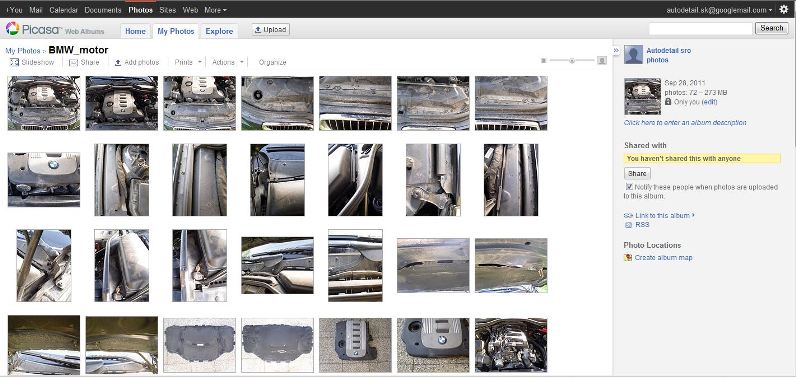This screenshot has width=796, height=378.
Task: Click the album cover thumbnail in sidebar
Action: click(642, 96)
